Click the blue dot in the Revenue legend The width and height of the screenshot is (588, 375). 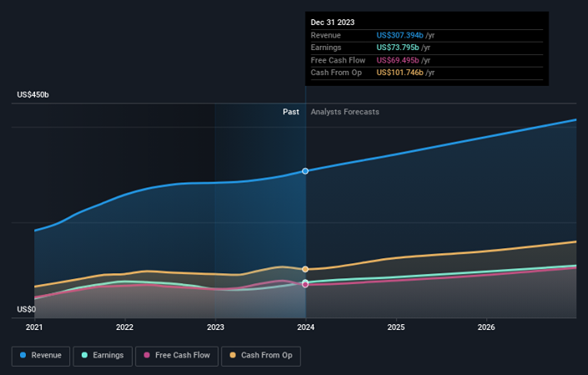tap(23, 356)
